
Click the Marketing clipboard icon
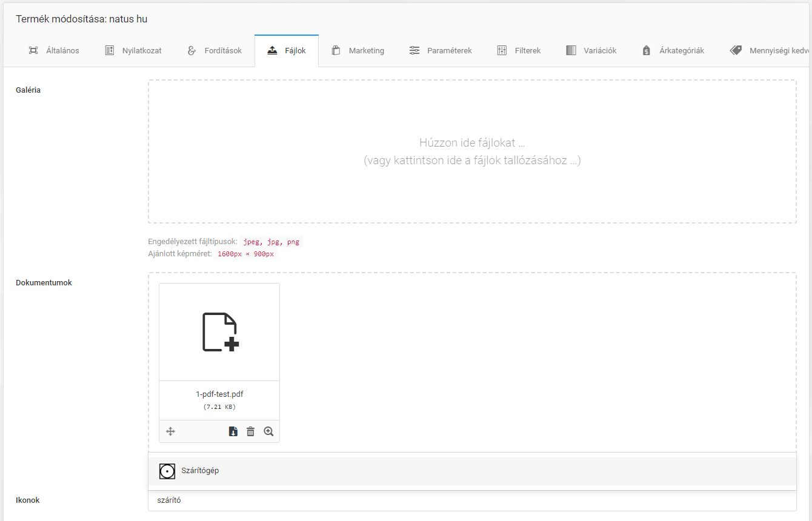click(336, 51)
